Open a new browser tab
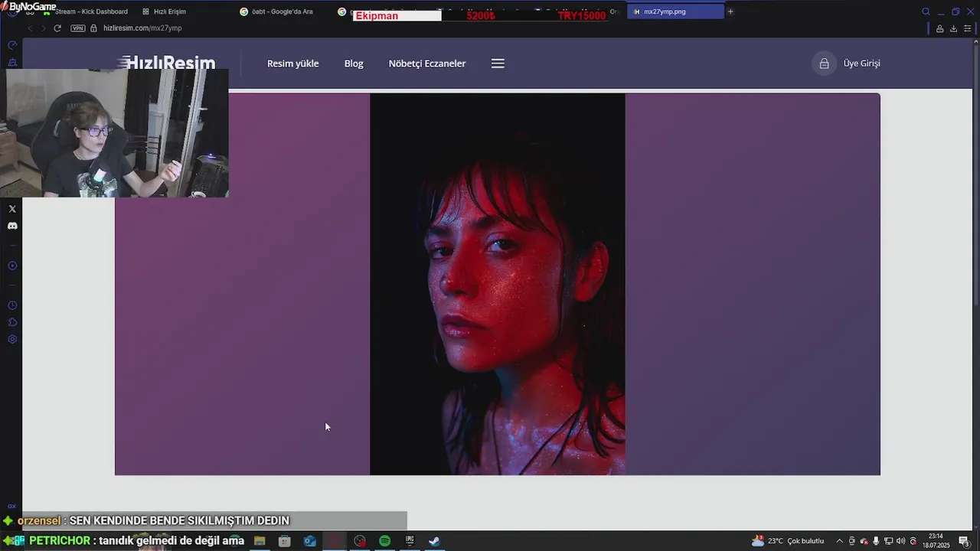This screenshot has width=980, height=551. (730, 11)
